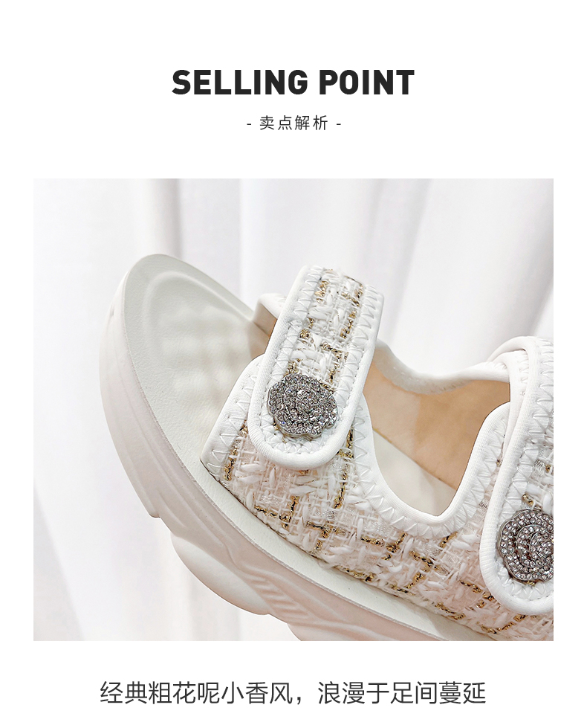Image resolution: width=587 pixels, height=728 pixels.
Task: Click the dash right of 卖点解析
Action: [338, 124]
